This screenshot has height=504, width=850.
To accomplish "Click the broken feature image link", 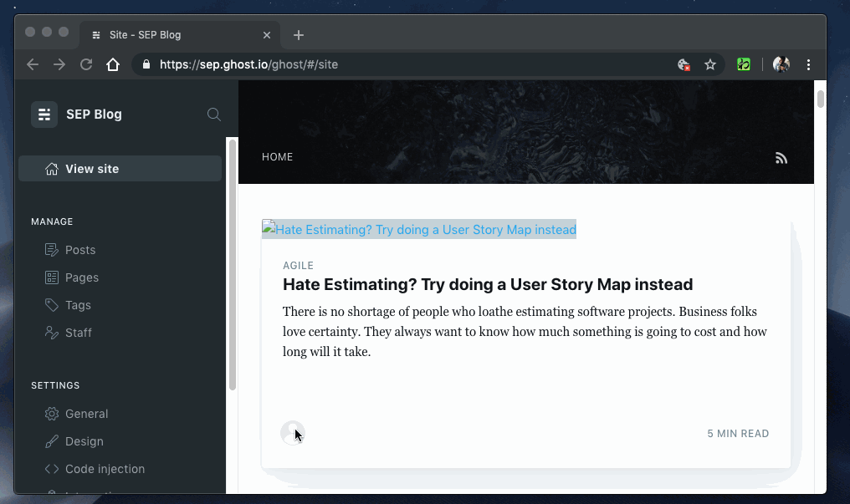I will point(419,230).
